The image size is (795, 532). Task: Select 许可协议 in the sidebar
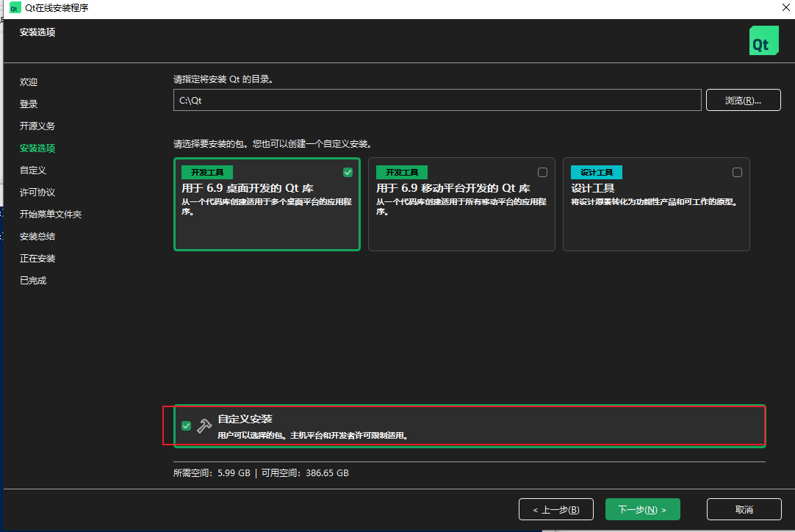pos(37,193)
